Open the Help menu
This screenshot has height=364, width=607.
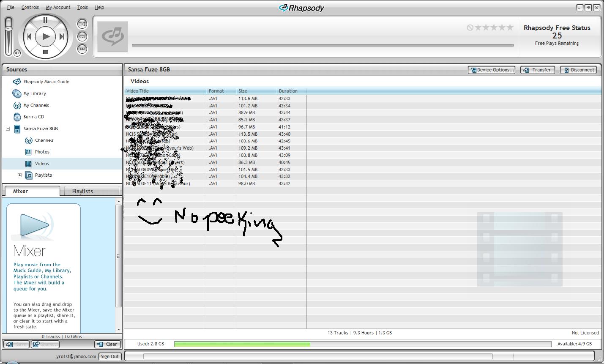click(x=99, y=7)
